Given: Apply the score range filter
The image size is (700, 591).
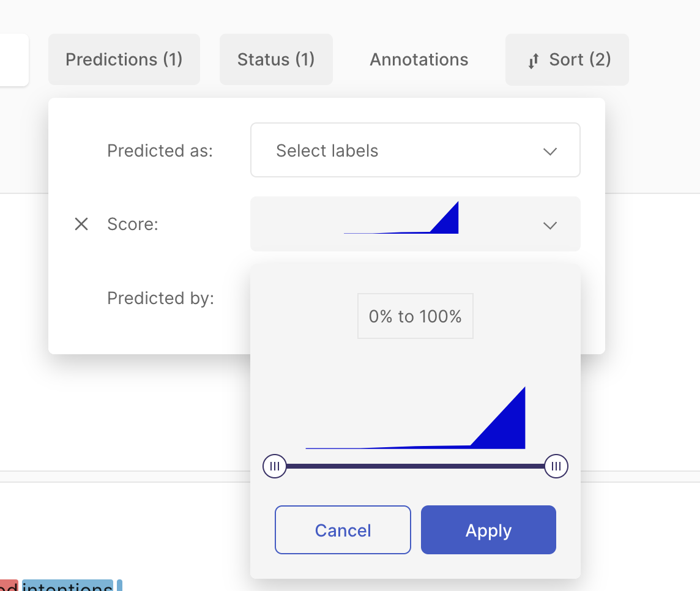Looking at the screenshot, I should 488,530.
